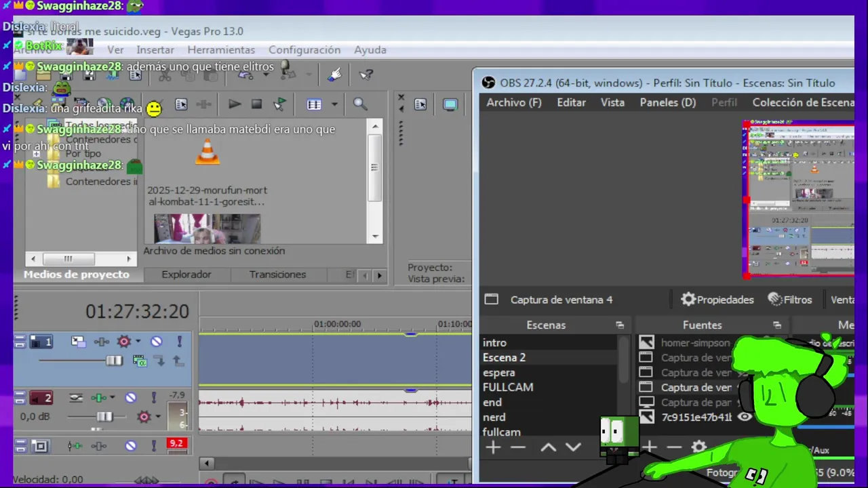
Task: Click the timeline scroll-left arrow
Action: [207, 464]
